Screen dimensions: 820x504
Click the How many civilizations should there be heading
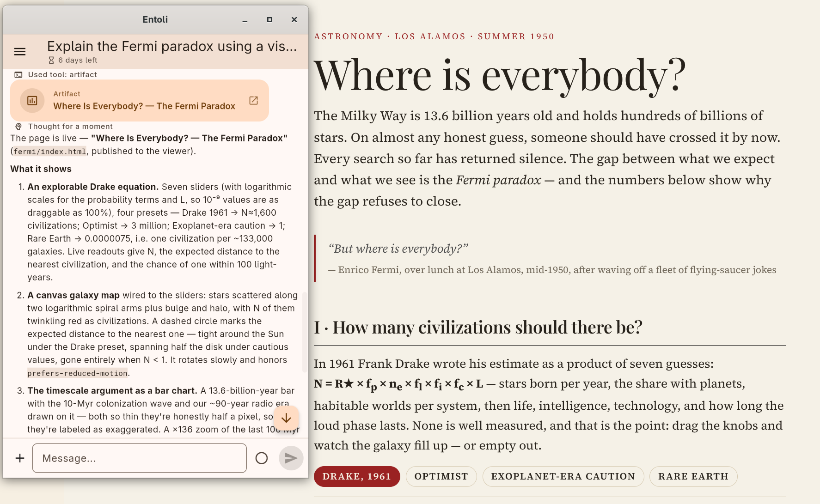(478, 327)
